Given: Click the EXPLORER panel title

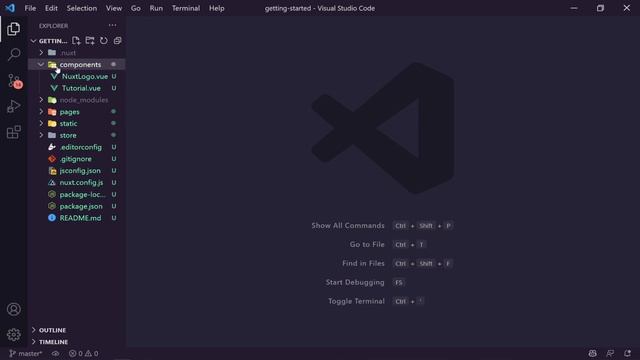Looking at the screenshot, I should (x=53, y=26).
